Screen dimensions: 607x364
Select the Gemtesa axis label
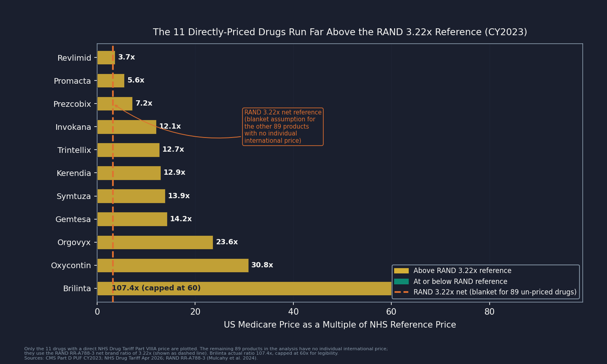[x=73, y=219]
